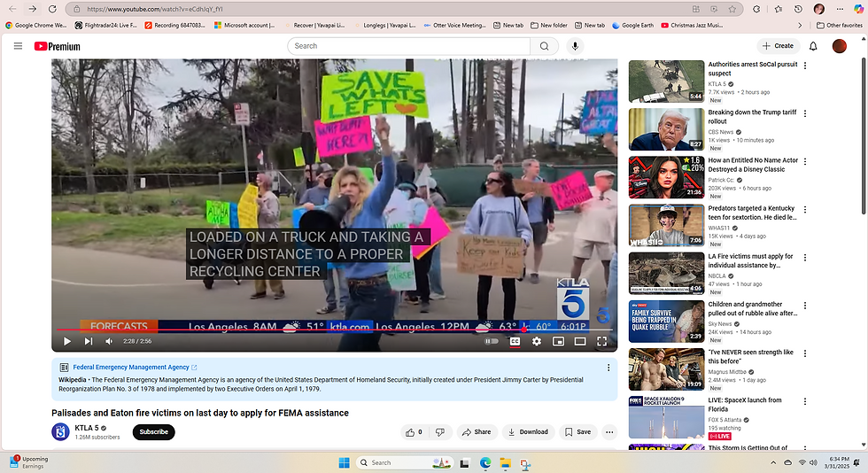Screen dimensions: 868x473
Task: Share the video
Action: (x=477, y=432)
